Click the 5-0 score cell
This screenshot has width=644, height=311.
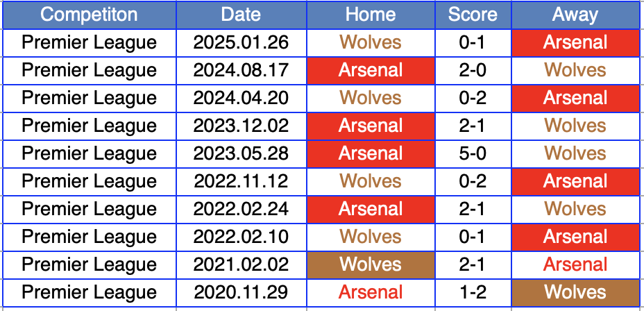(473, 153)
